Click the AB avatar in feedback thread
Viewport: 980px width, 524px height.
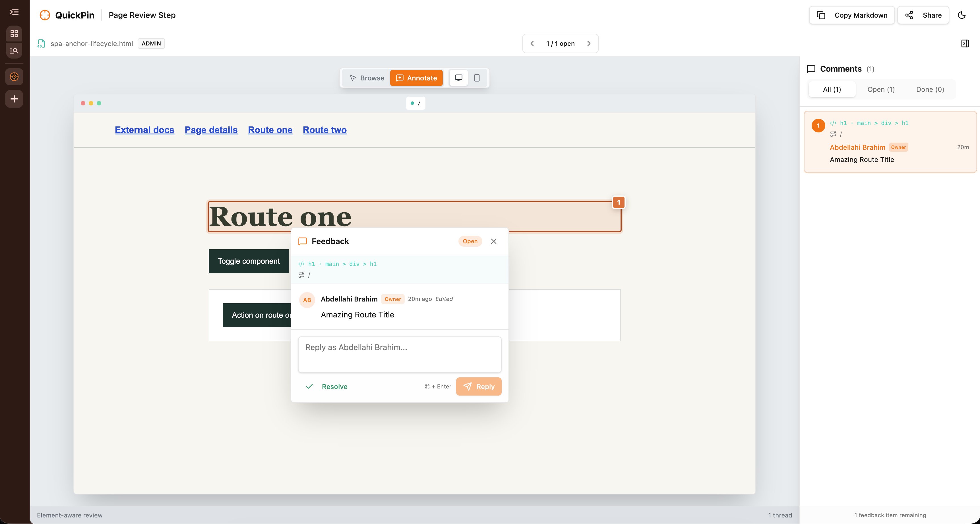(x=307, y=300)
